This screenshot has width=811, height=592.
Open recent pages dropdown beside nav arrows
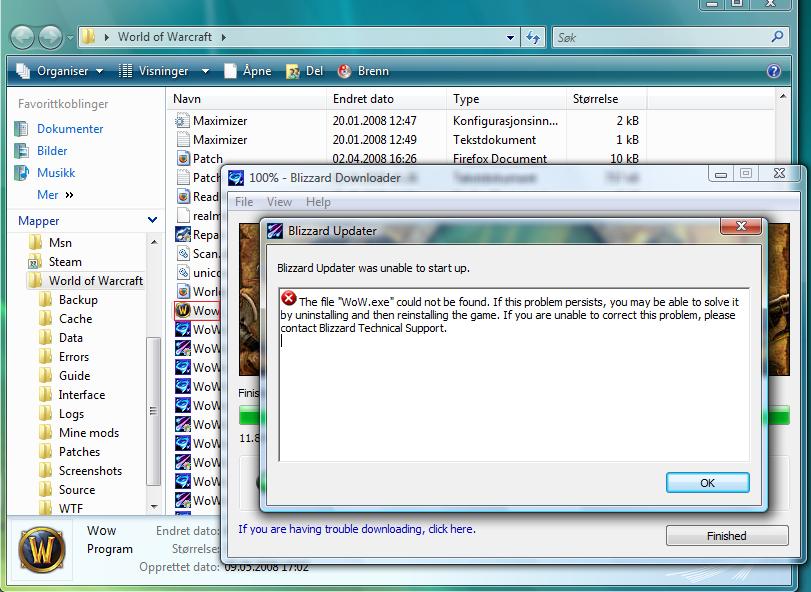click(70, 37)
